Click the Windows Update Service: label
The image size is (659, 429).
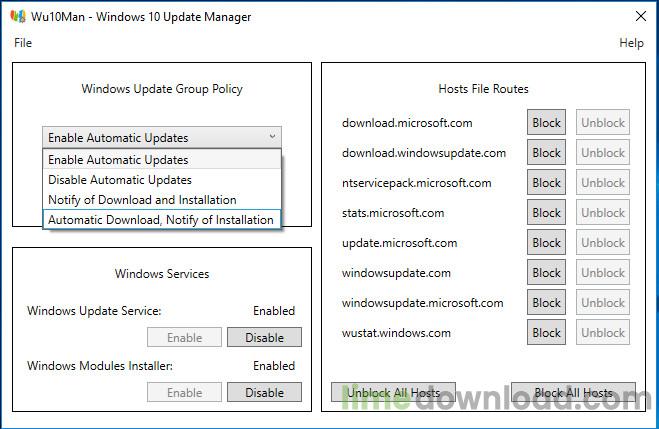coord(94,311)
